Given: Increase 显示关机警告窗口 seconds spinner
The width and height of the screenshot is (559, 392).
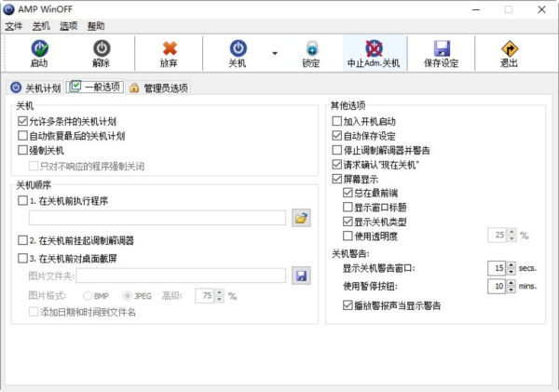Looking at the screenshot, I should pyautogui.click(x=511, y=264).
